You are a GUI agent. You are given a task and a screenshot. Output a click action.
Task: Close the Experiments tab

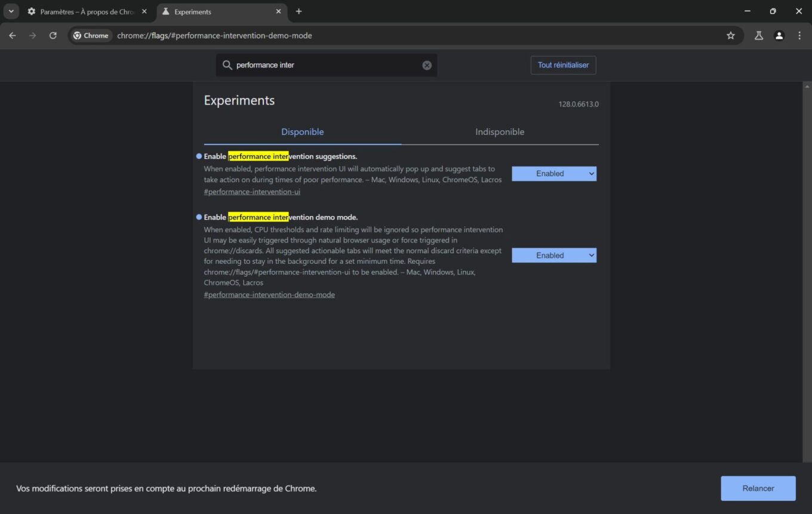(x=278, y=11)
